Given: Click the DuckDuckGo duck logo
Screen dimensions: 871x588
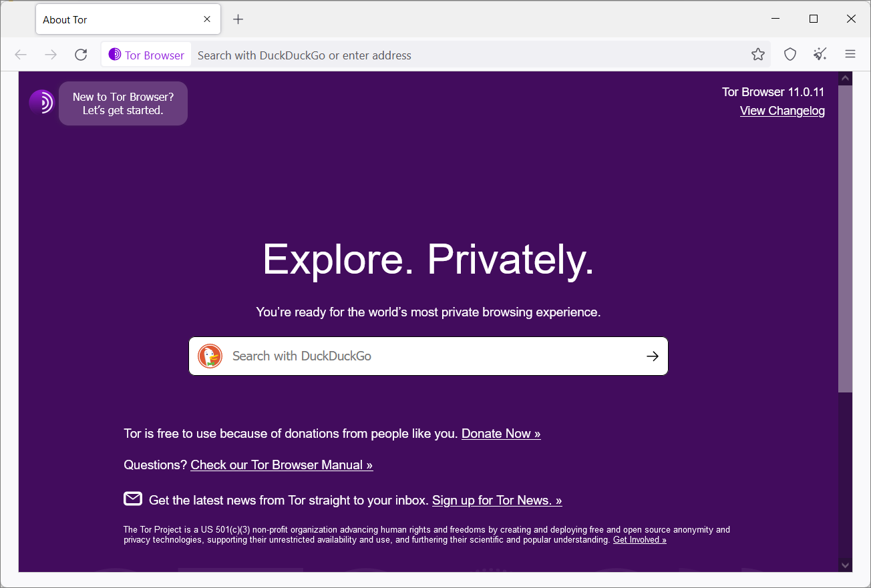Looking at the screenshot, I should pos(210,356).
